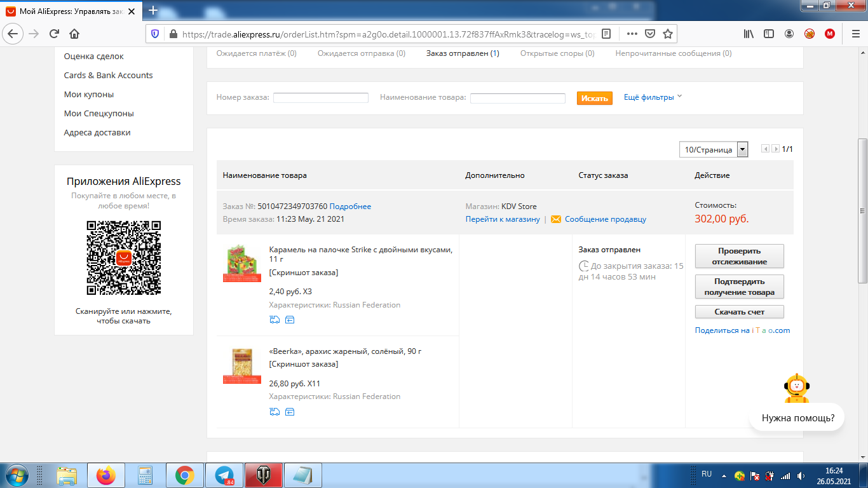Open Оценка сделок in the sidebar
The height and width of the screenshot is (488, 868).
[94, 56]
